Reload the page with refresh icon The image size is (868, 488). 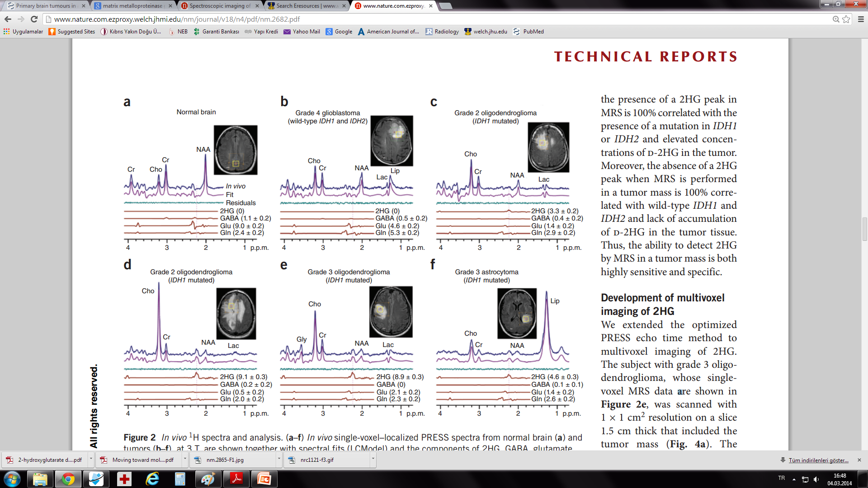[x=34, y=19]
